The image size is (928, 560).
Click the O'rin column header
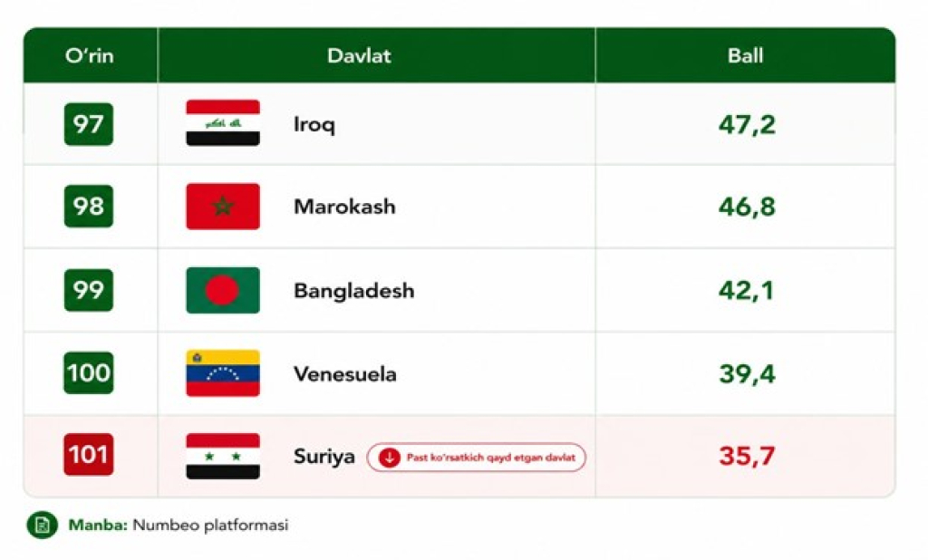[x=90, y=55]
